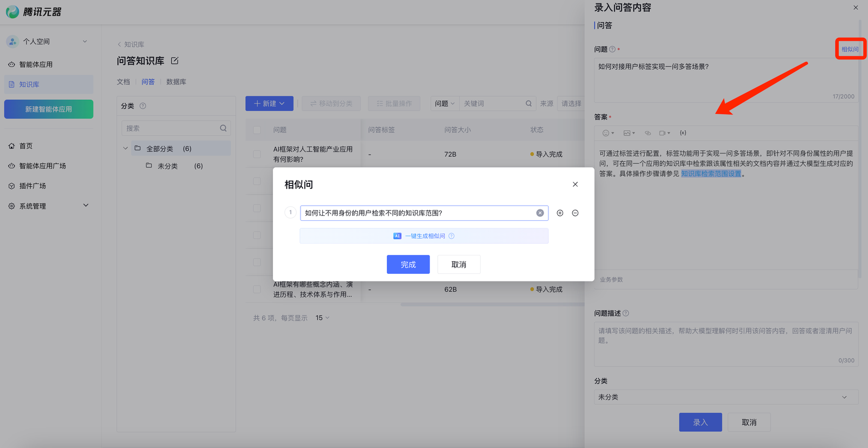Click the add similar question plus icon
Image resolution: width=868 pixels, height=448 pixels.
pyautogui.click(x=560, y=213)
